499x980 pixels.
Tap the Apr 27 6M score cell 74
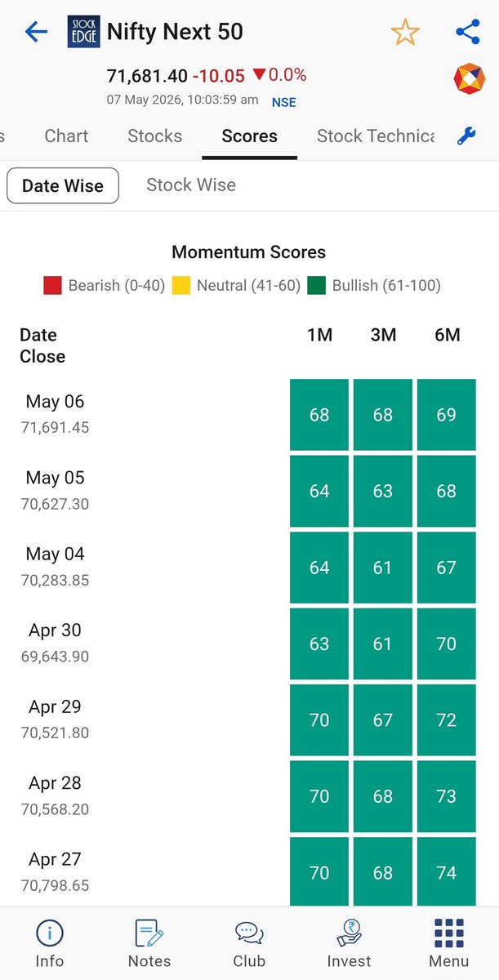tap(447, 873)
